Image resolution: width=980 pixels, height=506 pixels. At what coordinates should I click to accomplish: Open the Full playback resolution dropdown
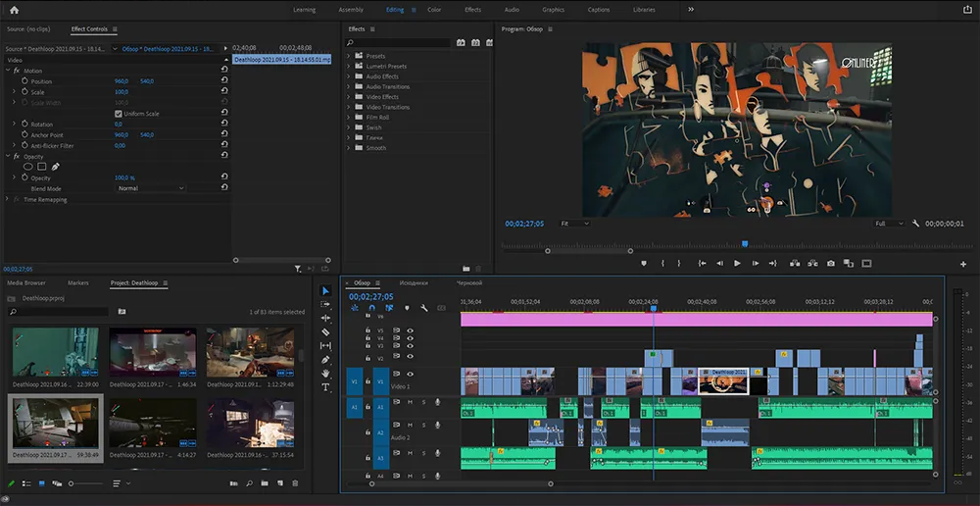pyautogui.click(x=890, y=224)
